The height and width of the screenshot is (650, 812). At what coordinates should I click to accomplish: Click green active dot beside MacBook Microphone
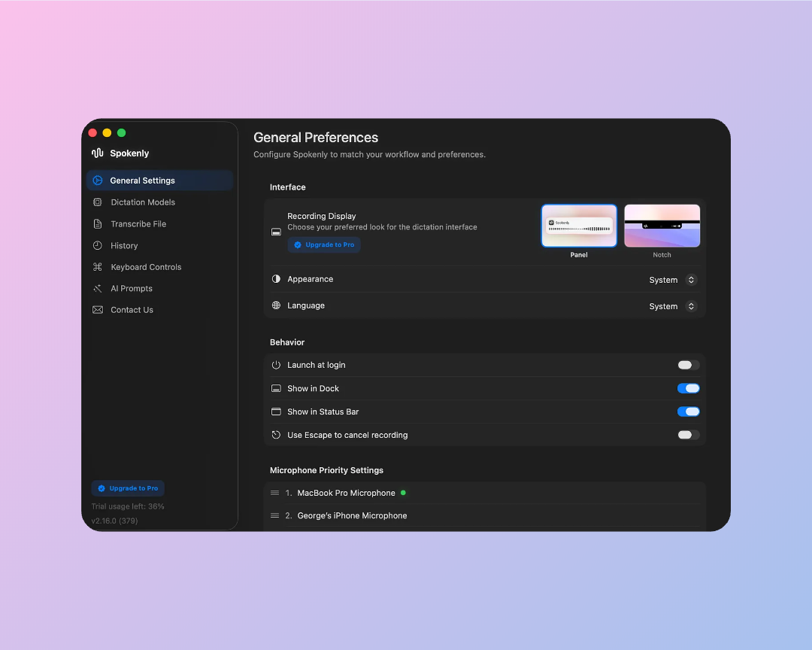(x=404, y=493)
